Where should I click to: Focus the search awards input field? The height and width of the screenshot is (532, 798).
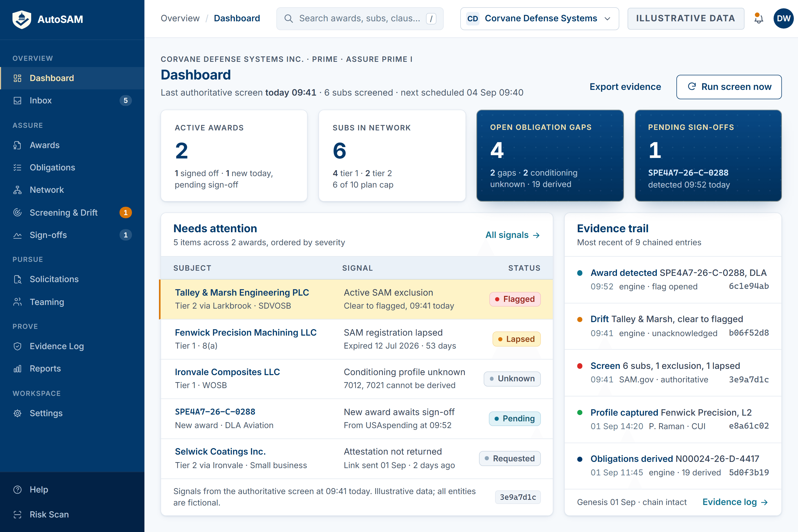click(x=360, y=19)
